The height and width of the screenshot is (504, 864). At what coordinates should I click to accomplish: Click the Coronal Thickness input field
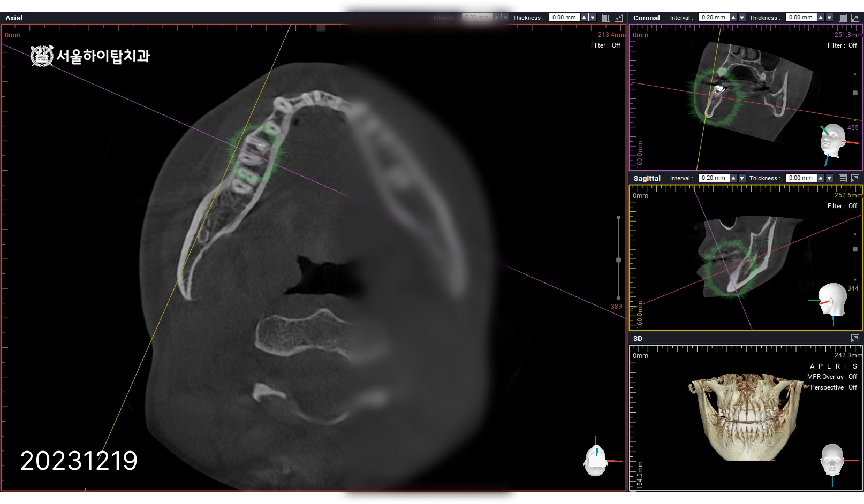click(x=801, y=18)
